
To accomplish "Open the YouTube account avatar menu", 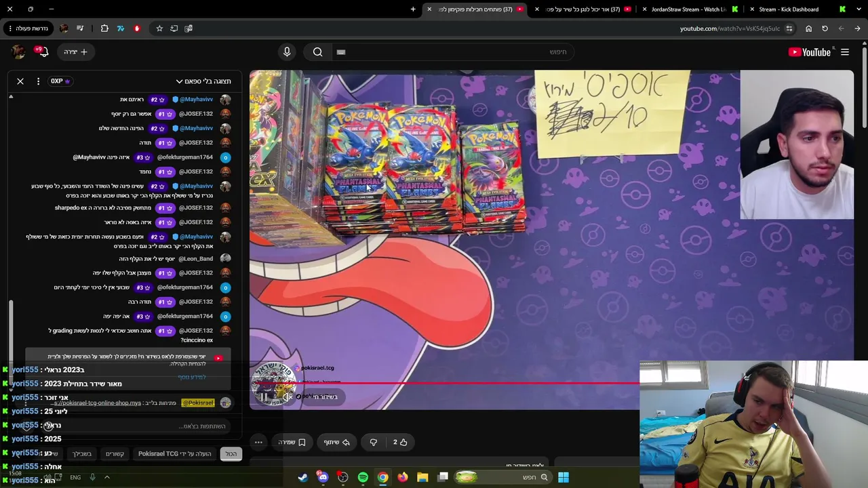I will pos(18,52).
